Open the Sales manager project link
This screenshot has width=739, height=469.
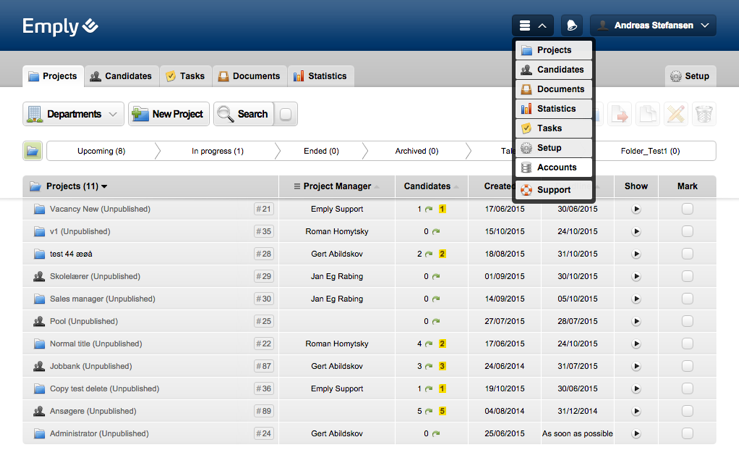coord(101,299)
